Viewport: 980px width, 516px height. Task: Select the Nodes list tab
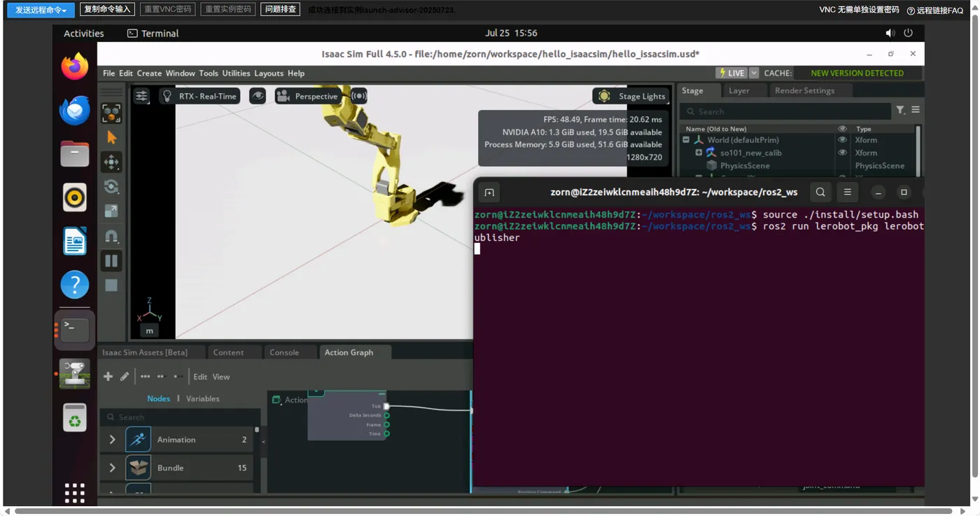[158, 398]
